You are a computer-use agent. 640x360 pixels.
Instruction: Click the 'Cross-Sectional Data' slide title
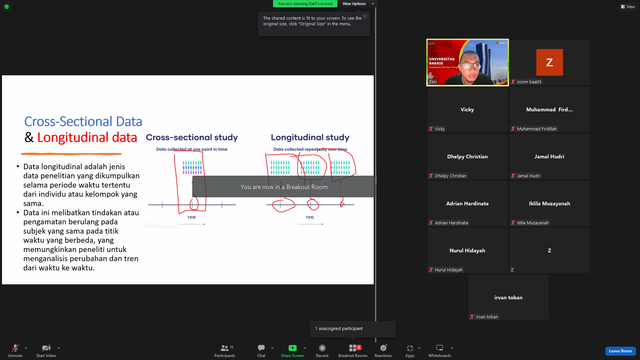pos(83,121)
